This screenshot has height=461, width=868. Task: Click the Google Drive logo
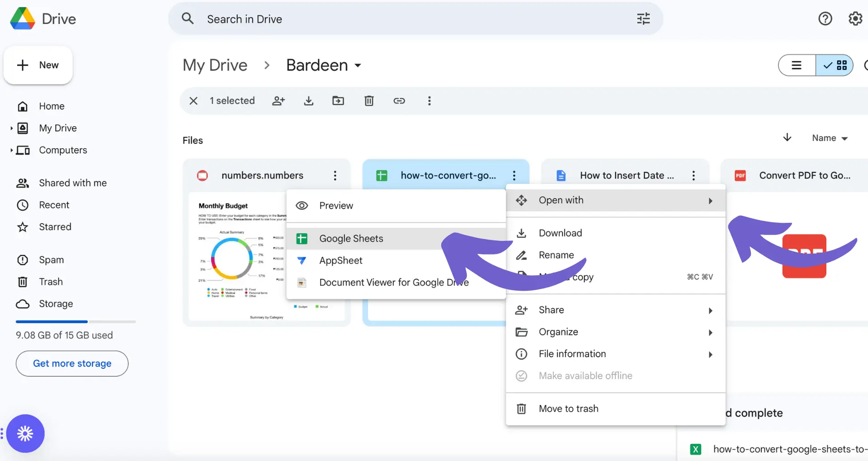[23, 19]
